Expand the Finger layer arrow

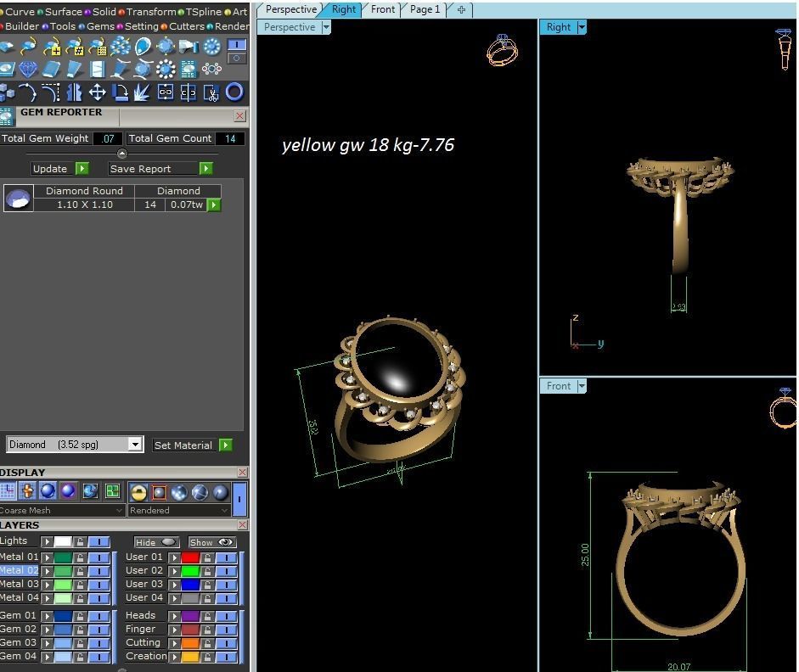coord(174,630)
